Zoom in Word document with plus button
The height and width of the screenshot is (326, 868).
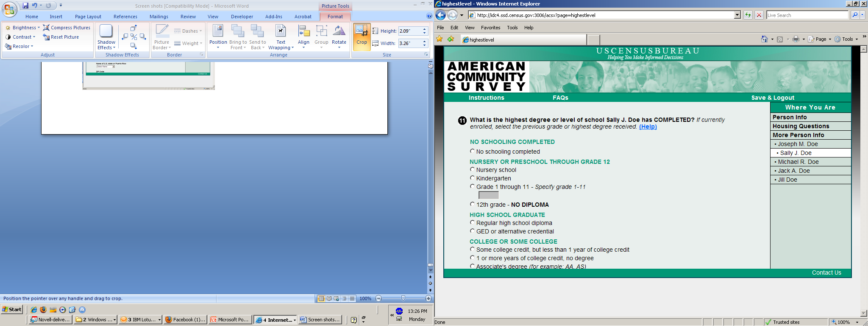pos(428,298)
